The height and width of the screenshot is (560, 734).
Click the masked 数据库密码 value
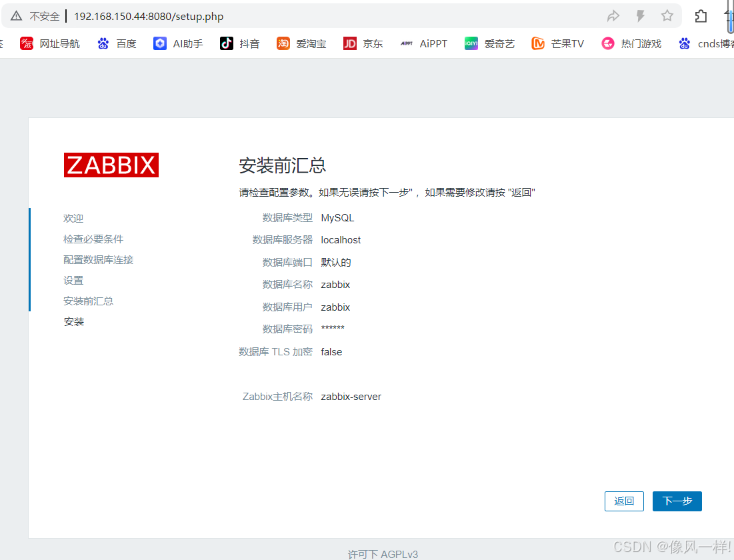[333, 328]
